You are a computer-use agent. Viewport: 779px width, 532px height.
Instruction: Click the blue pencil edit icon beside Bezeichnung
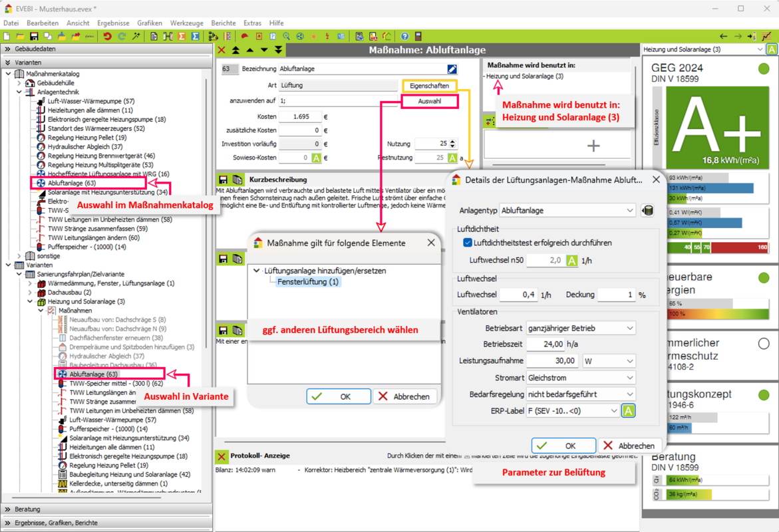452,68
